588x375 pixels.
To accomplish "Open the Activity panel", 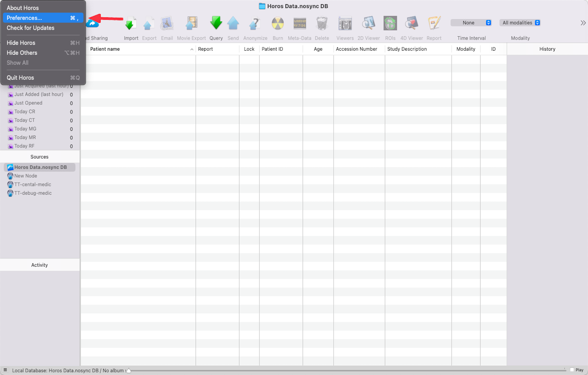I will click(x=39, y=265).
